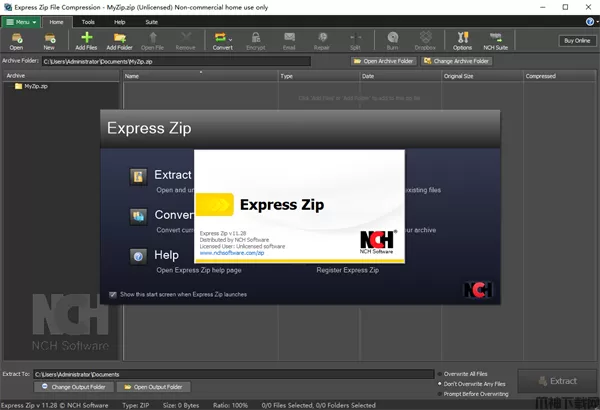This screenshot has width=600, height=410.
Task: Click the Help icon on start screen
Action: pos(139,256)
